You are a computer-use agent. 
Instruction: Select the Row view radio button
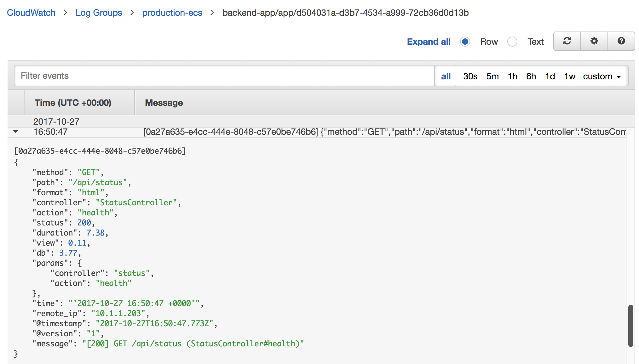(x=465, y=42)
